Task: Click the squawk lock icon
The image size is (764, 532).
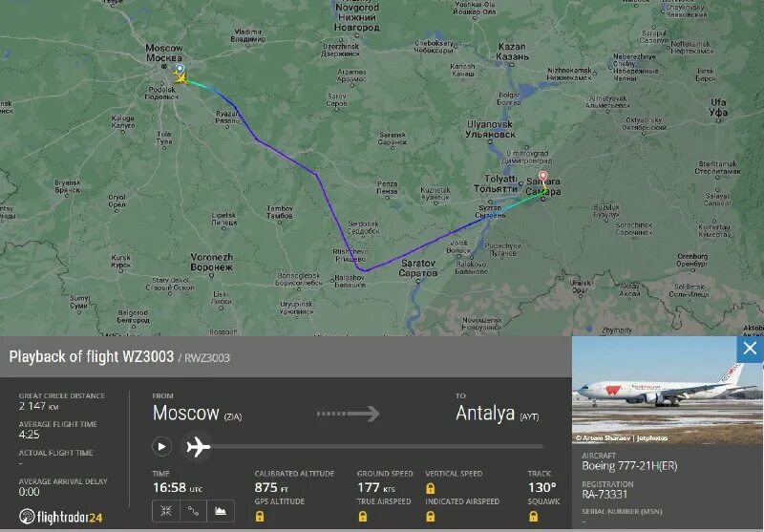Action: tap(534, 516)
